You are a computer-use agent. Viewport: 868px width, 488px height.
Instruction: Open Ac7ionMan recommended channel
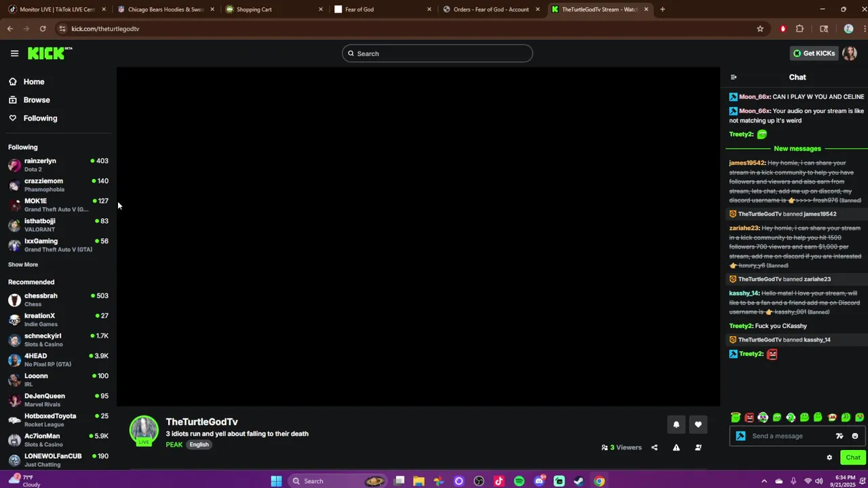(58, 440)
